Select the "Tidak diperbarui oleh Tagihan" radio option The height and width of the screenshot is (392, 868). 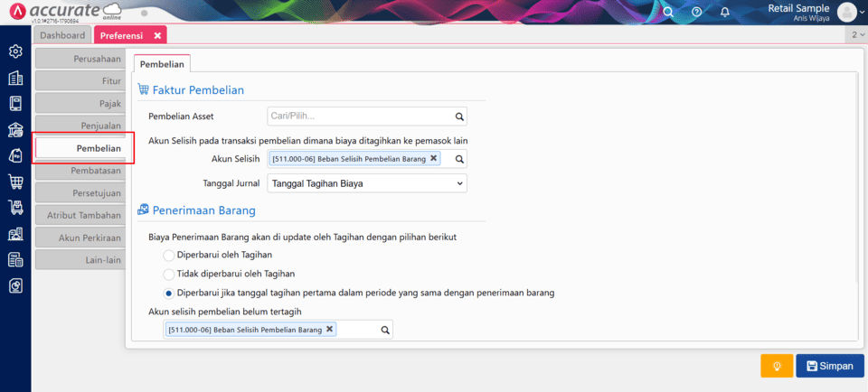click(169, 274)
